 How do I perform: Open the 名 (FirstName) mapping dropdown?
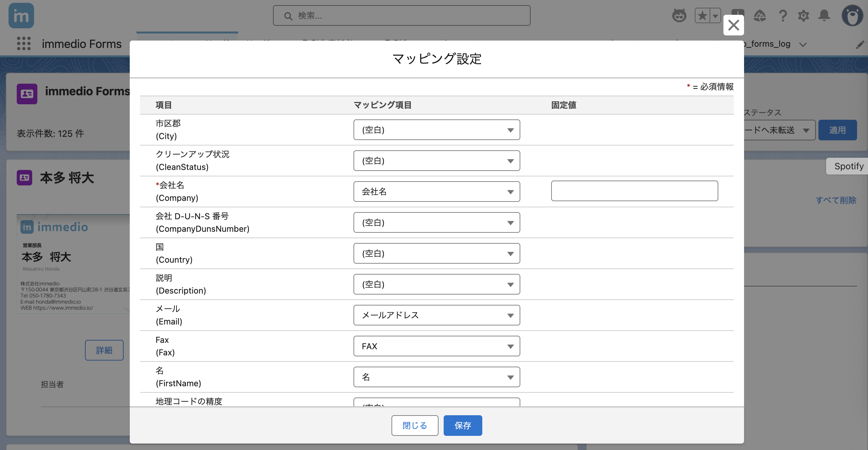point(436,377)
